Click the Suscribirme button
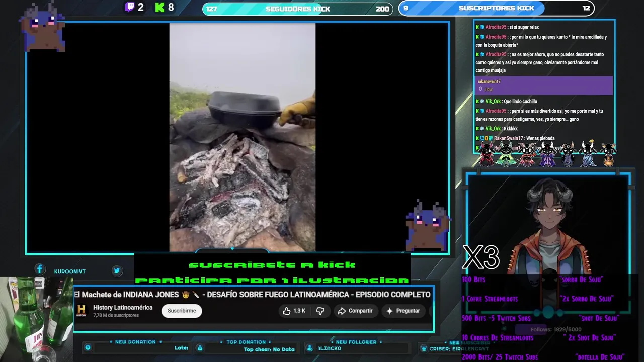This screenshot has height=362, width=644. (x=182, y=311)
